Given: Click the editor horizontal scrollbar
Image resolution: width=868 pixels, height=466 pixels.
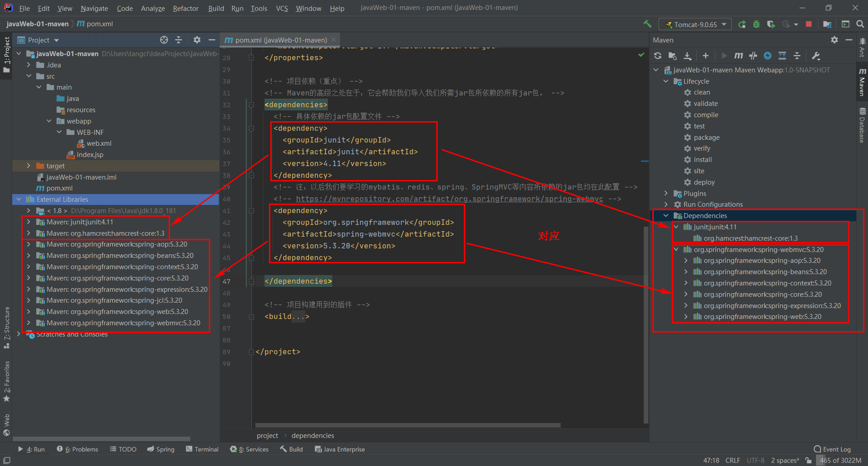Looking at the screenshot, I should click(x=408, y=425).
